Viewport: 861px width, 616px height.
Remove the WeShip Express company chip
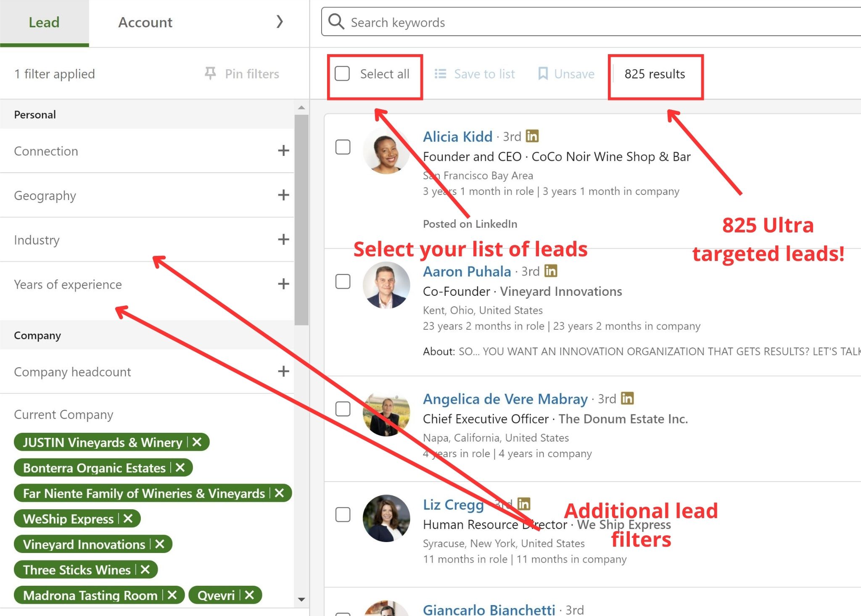click(128, 519)
